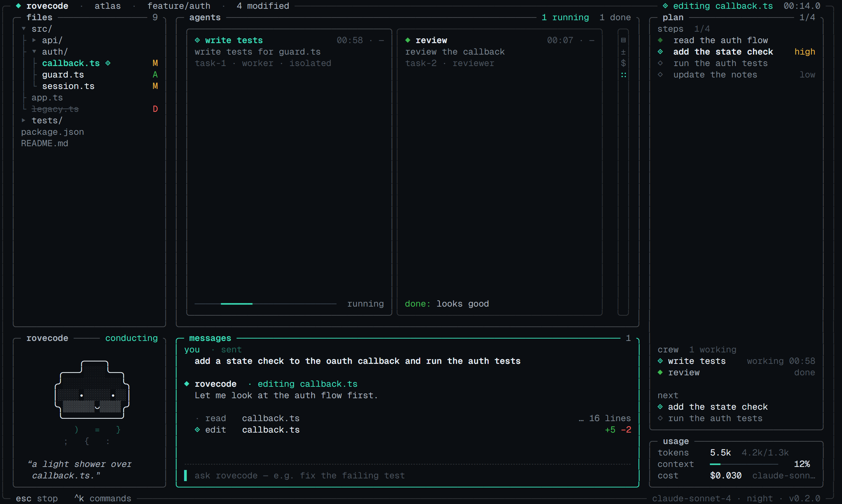Select the 'messages' panel title
The width and height of the screenshot is (842, 504).
210,338
